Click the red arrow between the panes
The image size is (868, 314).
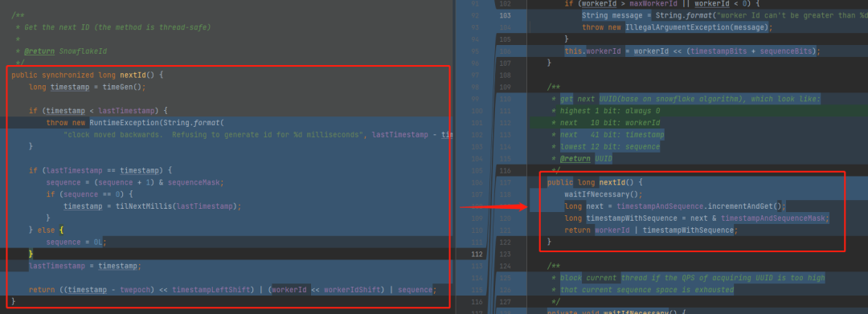[x=493, y=207]
